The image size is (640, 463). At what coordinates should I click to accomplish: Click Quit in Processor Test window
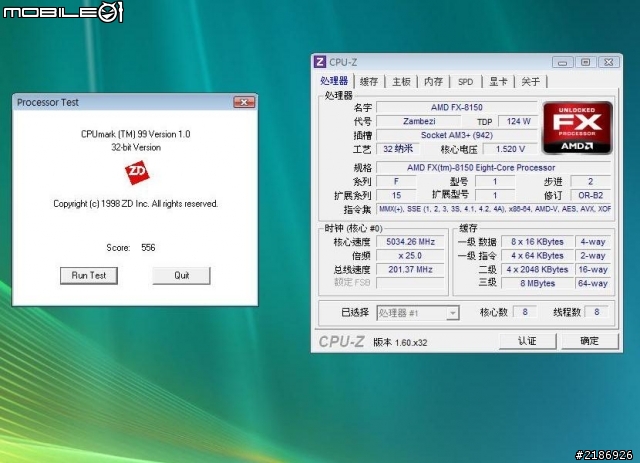click(x=182, y=276)
